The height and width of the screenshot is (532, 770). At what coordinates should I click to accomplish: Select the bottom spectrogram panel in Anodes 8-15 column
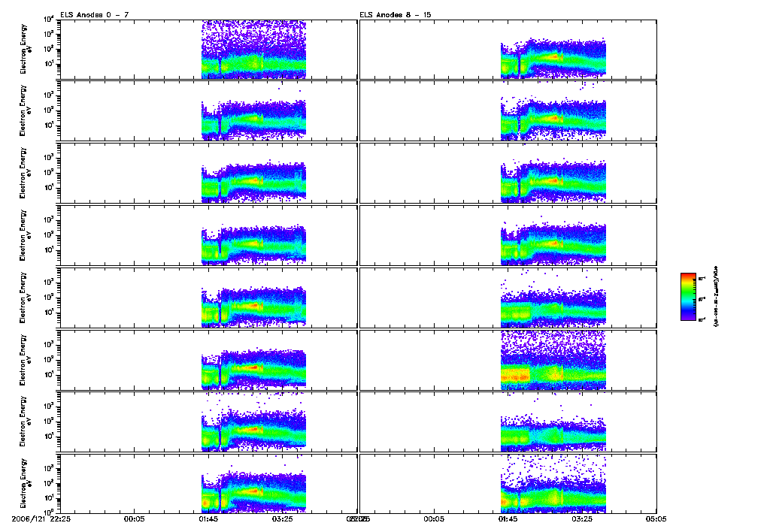(508, 484)
